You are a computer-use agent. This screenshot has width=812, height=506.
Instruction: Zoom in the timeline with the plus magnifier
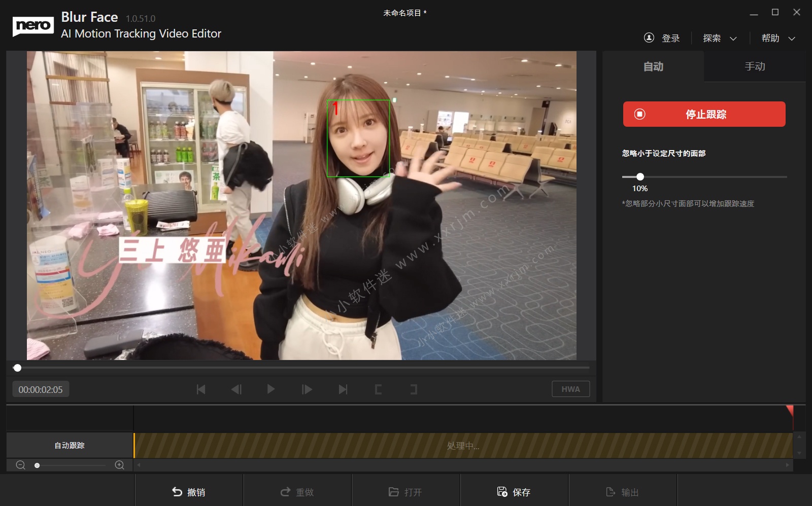point(120,465)
